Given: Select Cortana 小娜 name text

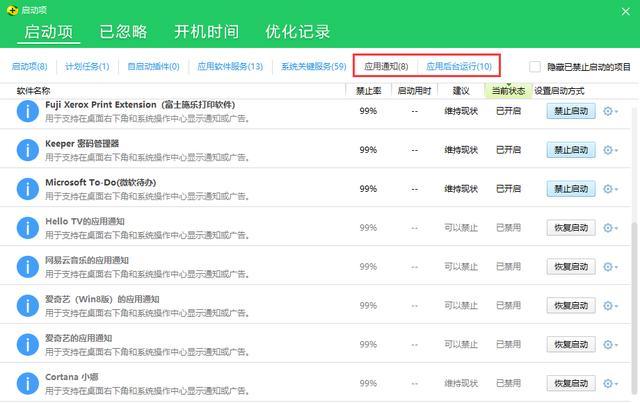Looking at the screenshot, I should click(72, 377).
